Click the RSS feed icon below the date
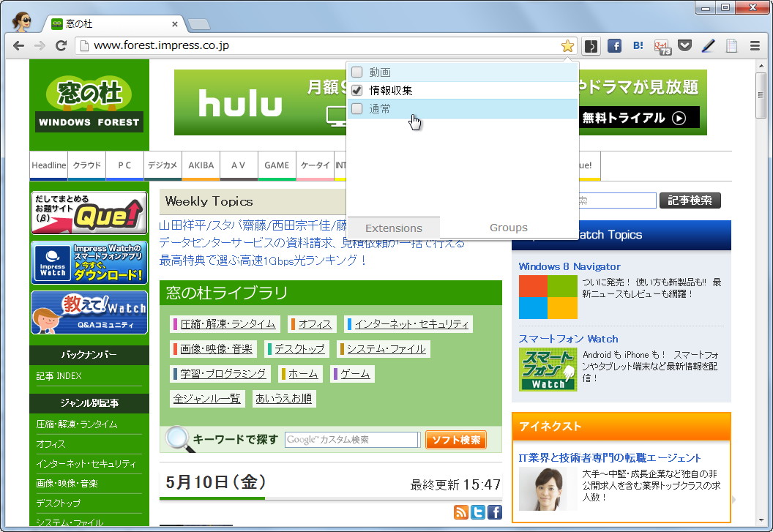 [x=460, y=512]
